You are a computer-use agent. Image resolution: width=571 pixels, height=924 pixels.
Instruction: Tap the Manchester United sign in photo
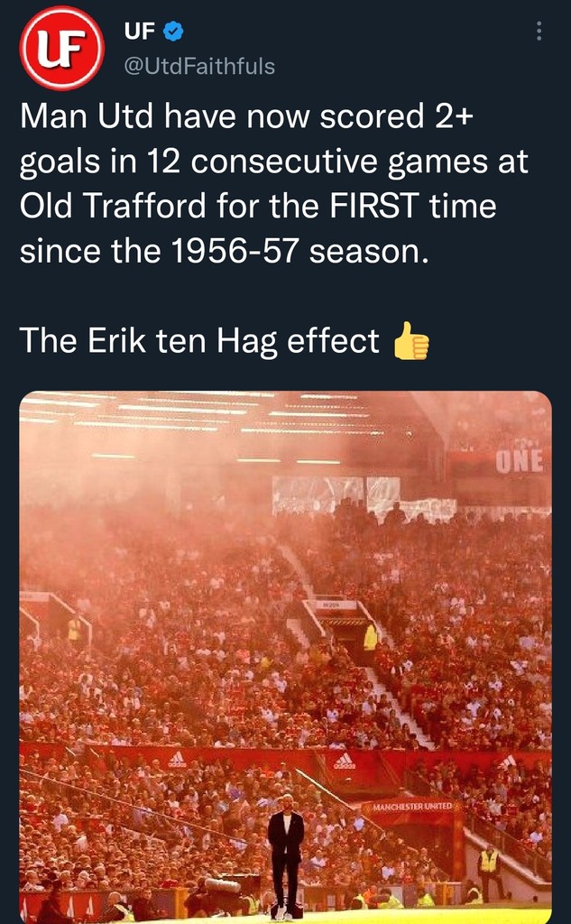pos(412,805)
